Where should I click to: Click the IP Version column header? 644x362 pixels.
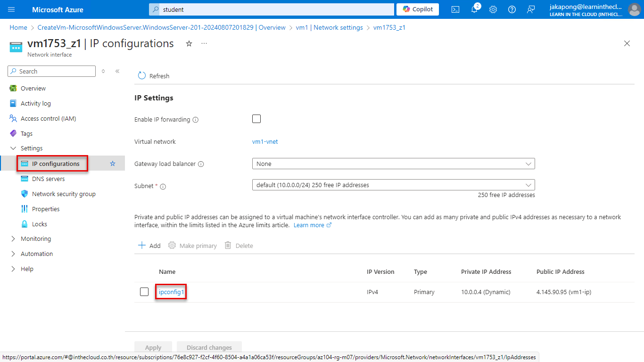pyautogui.click(x=380, y=271)
